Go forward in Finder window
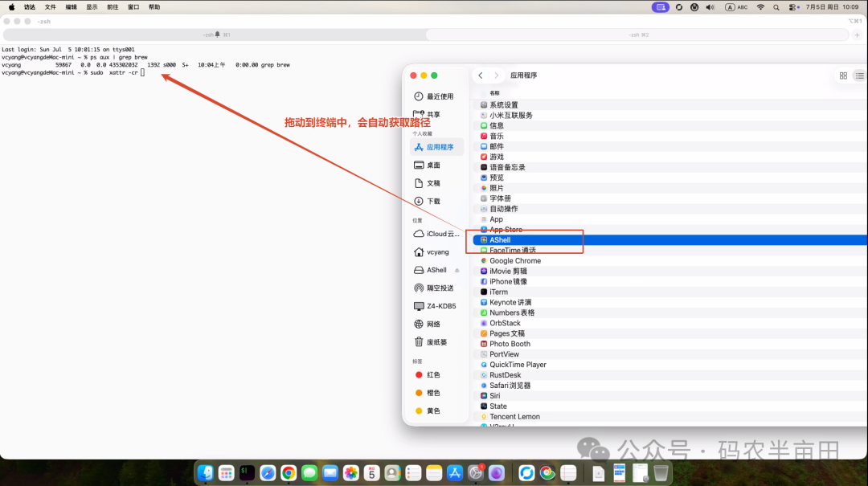This screenshot has width=868, height=486. click(496, 76)
